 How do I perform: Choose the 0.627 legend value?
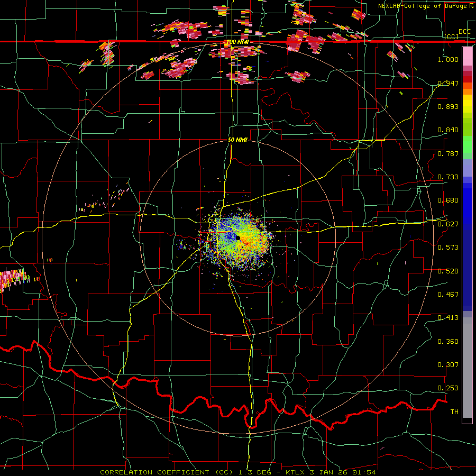[448, 224]
